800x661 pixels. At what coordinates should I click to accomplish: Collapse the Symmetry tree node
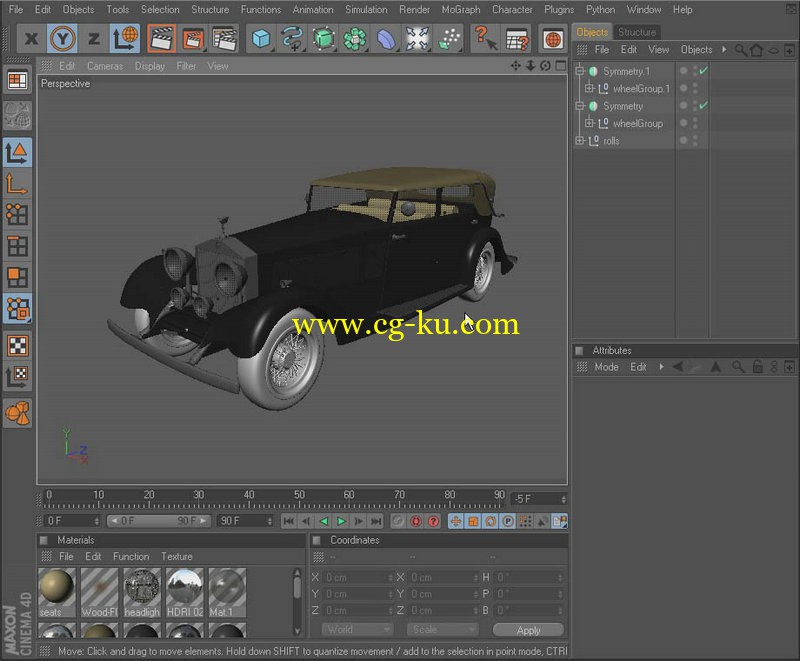tap(580, 106)
